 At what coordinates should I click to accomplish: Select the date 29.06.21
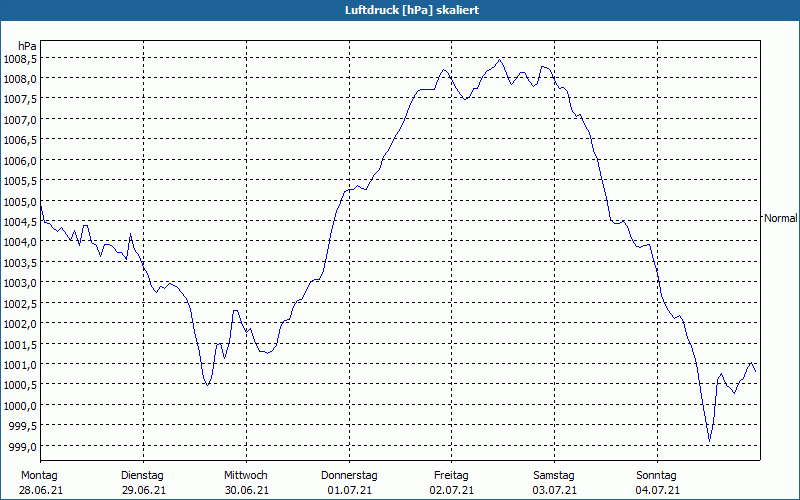(144, 491)
